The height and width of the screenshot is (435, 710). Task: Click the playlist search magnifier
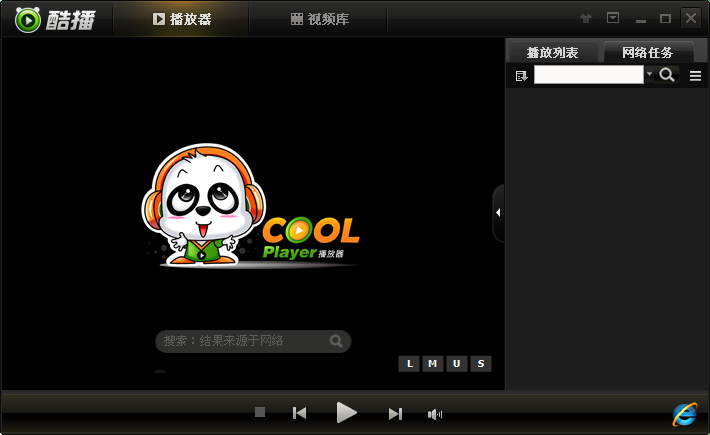coord(667,75)
